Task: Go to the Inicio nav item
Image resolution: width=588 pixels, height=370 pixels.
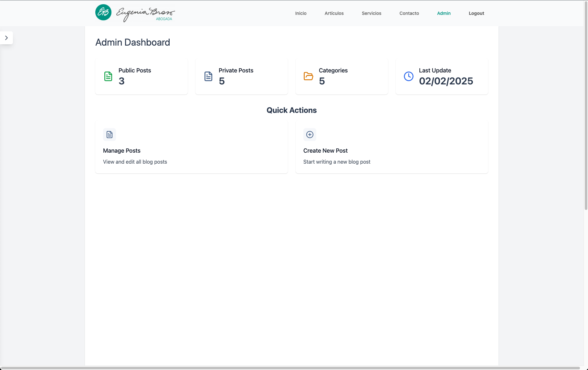Action: coord(301,13)
